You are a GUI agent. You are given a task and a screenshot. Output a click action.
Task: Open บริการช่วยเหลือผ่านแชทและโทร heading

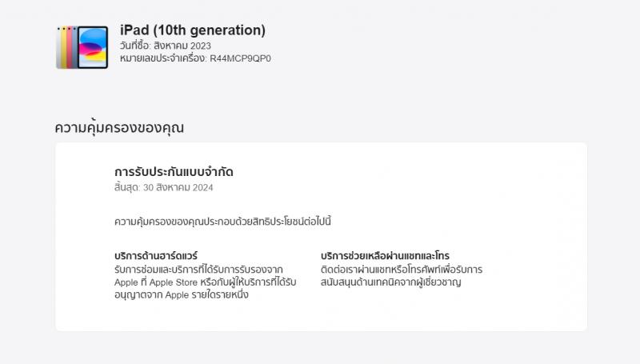385,256
